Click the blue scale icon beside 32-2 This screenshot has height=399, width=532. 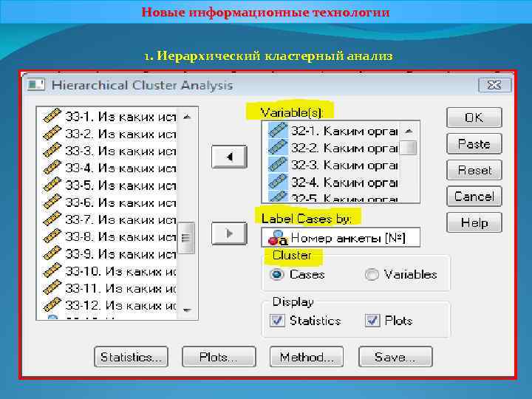coord(278,148)
